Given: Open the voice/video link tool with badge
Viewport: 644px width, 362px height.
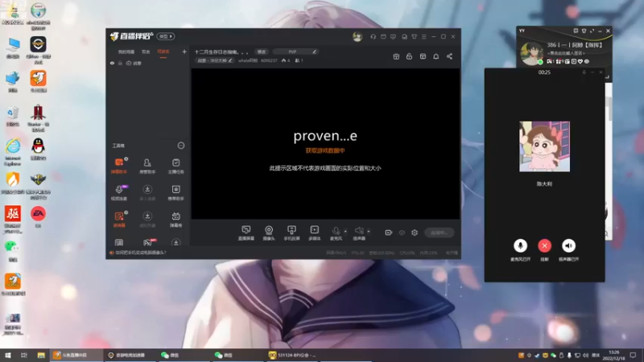Looking at the screenshot, I should point(119,192).
